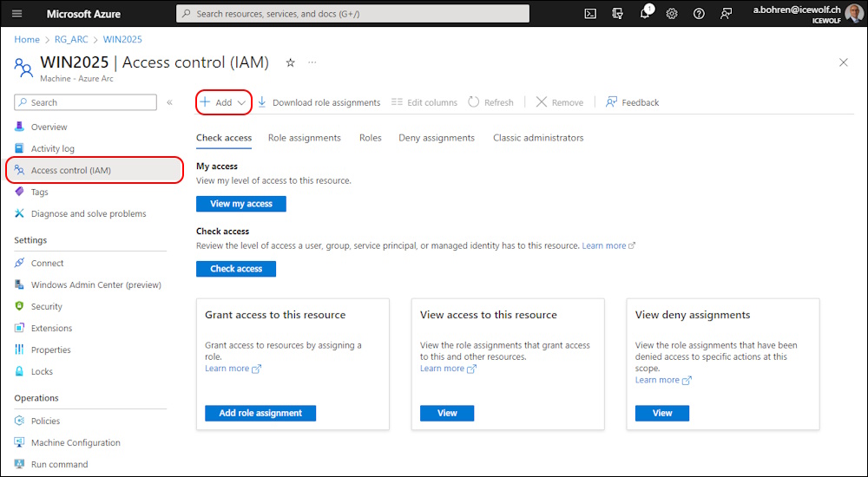Open Locks in the sidebar

(42, 371)
